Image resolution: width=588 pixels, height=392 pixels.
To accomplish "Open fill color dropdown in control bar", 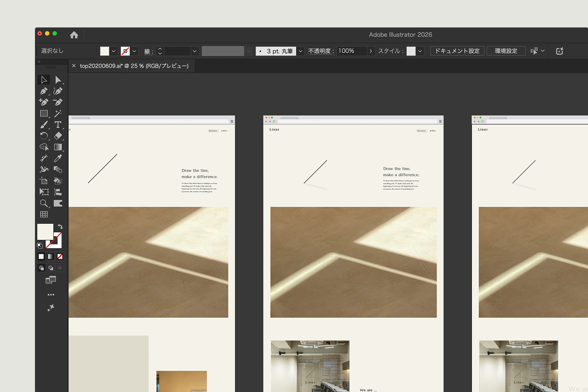I will coord(114,51).
